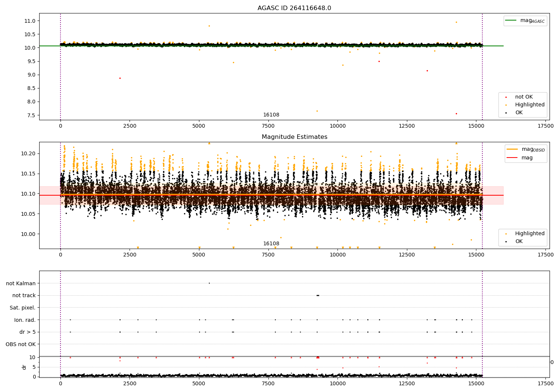Click the lone black dot on 'not Kalman' row
This screenshot has width=560, height=392.
tap(209, 283)
